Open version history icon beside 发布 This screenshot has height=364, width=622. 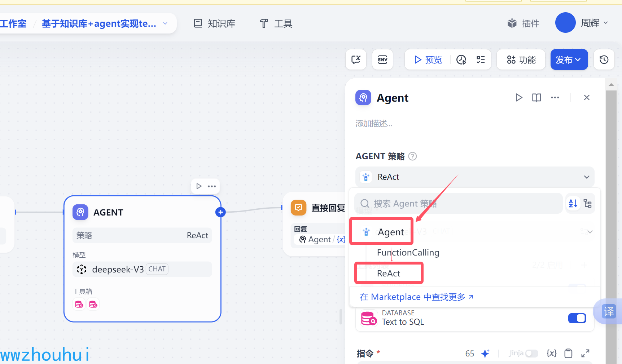pyautogui.click(x=604, y=59)
